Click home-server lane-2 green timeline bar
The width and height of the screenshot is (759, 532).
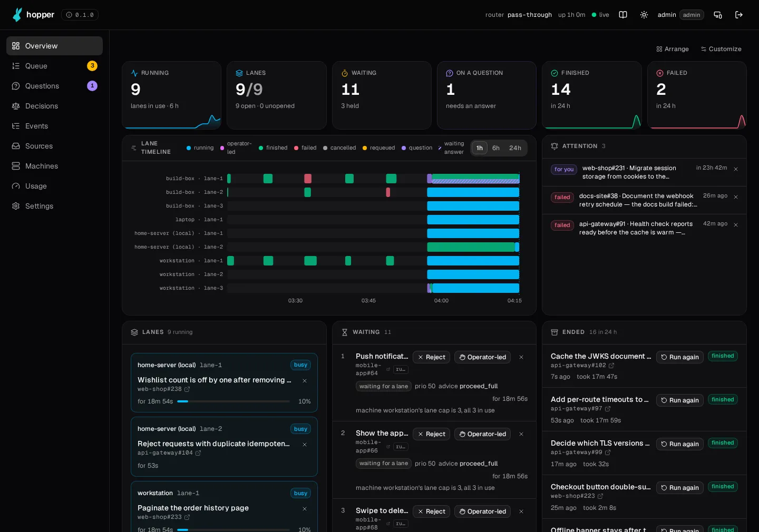click(471, 247)
